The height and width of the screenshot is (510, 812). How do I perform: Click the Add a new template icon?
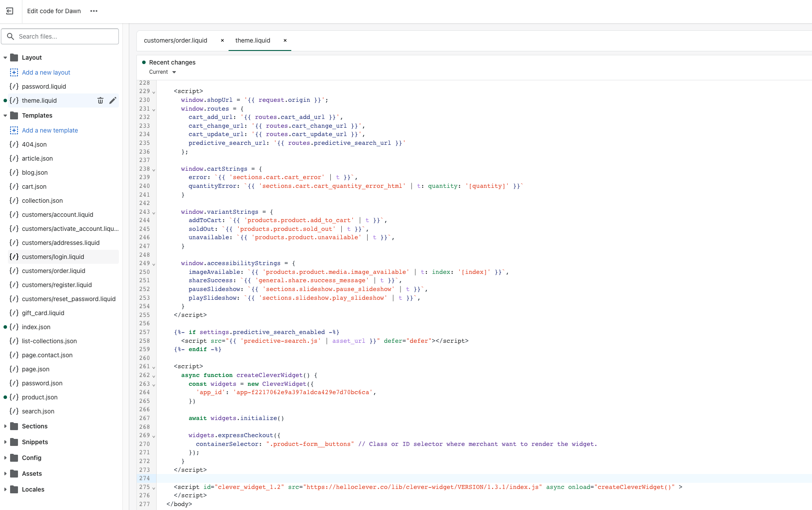(x=14, y=130)
